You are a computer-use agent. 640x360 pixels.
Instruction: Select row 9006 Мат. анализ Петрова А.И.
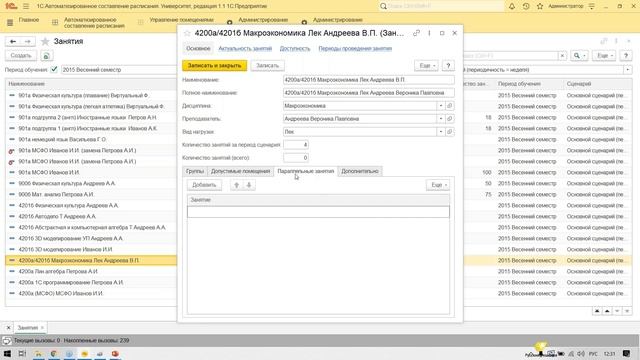pyautogui.click(x=91, y=194)
